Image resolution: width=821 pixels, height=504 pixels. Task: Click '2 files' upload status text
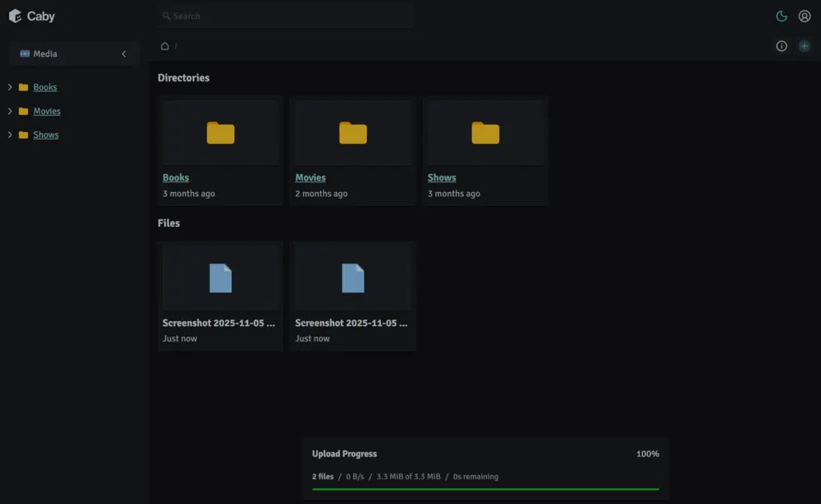coord(323,476)
